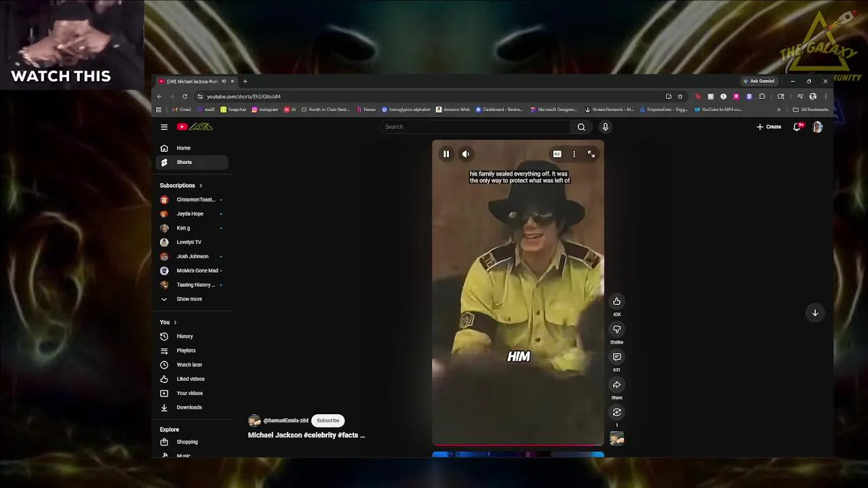Click the Short title Michael Jackson #celebrity #facts
This screenshot has height=488, width=868.
[x=307, y=435]
